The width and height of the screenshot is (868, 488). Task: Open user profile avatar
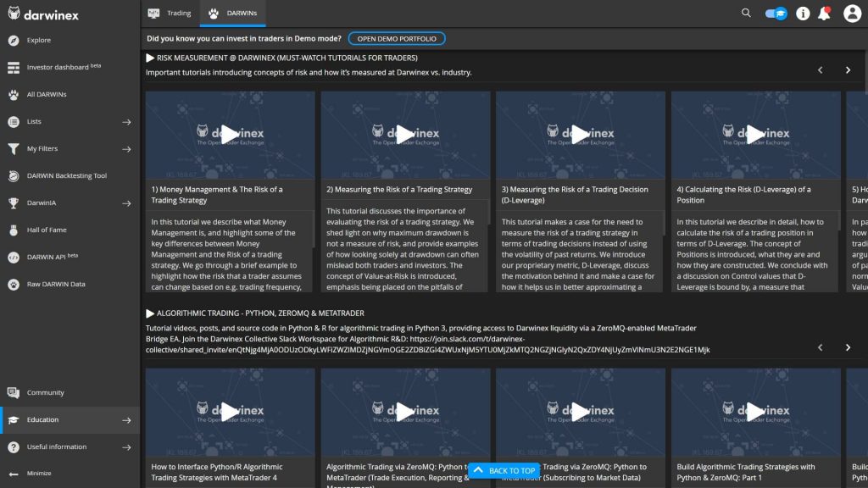853,14
